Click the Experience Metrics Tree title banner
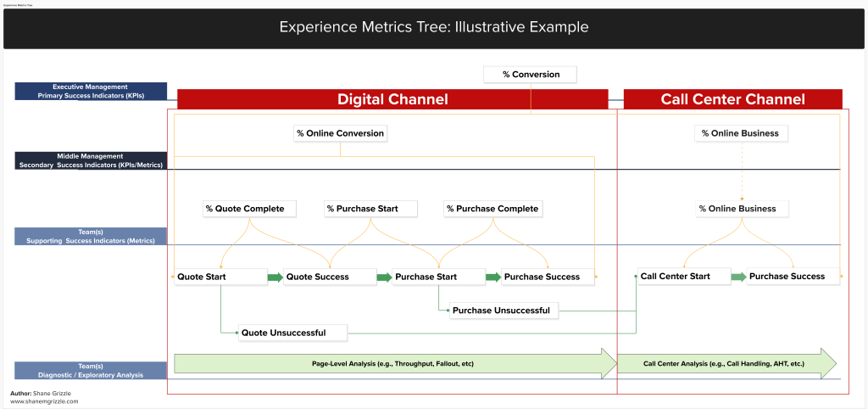Screen dimensions: 868x409 (x=434, y=28)
